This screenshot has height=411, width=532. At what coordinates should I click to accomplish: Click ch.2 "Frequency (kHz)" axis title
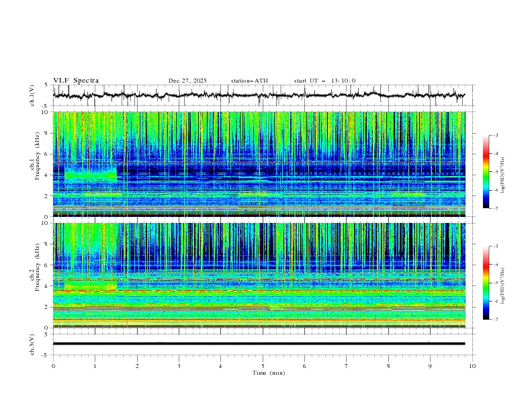pos(38,267)
